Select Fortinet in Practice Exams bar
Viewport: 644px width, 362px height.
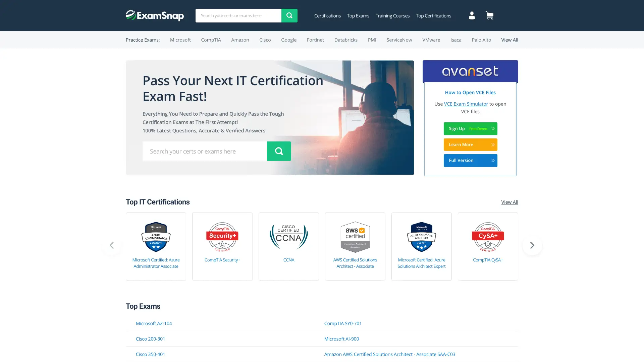coord(315,40)
